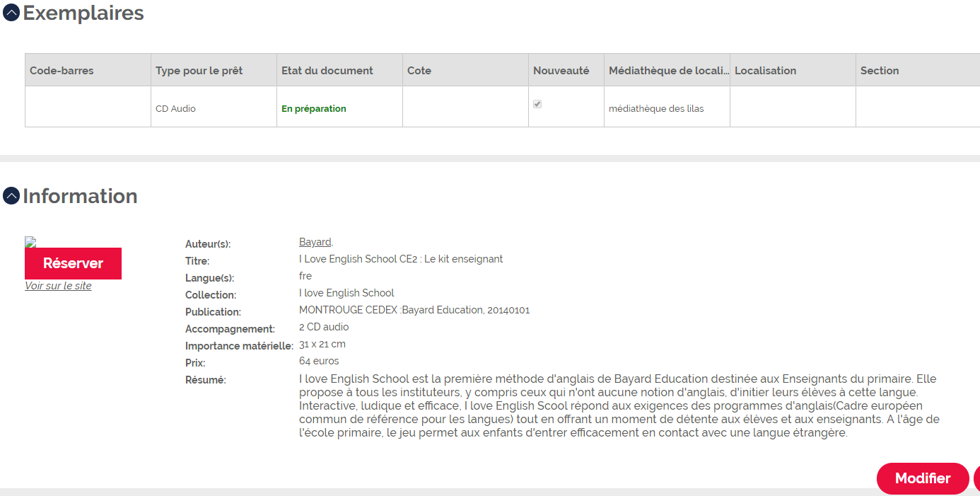980x496 pixels.
Task: Click the Résumé description paragraph
Action: click(619, 406)
